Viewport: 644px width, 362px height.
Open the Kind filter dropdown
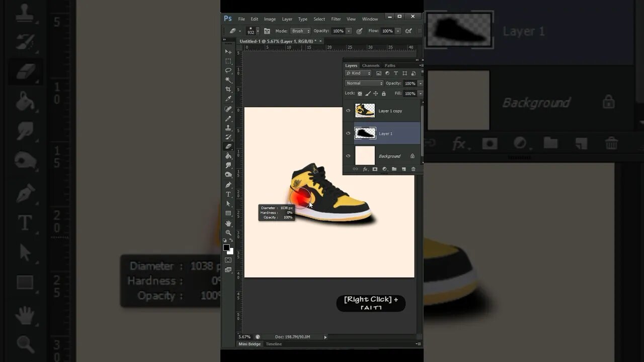(358, 73)
